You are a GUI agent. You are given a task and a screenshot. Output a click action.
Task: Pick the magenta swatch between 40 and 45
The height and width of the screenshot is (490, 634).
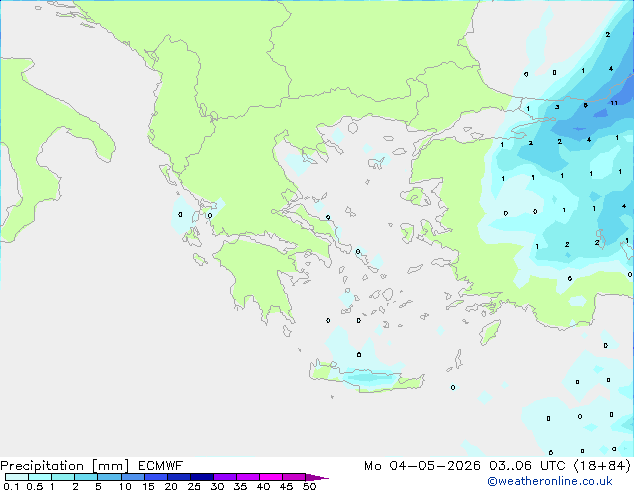pyautogui.click(x=271, y=477)
